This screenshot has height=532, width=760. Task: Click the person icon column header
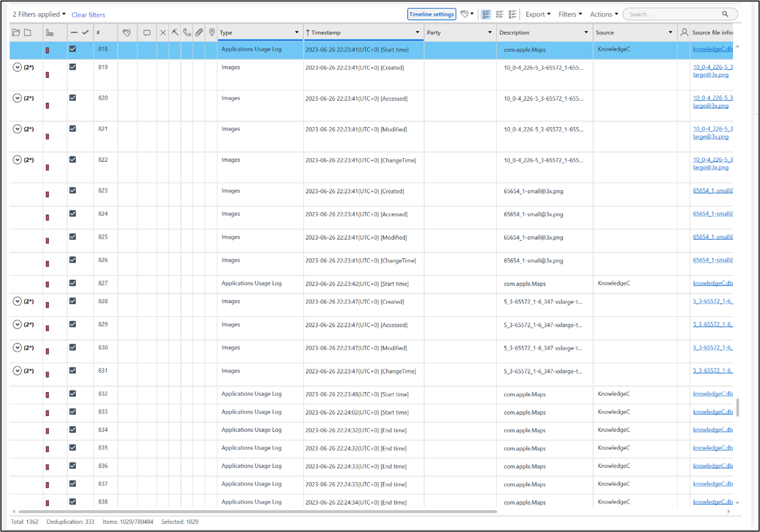(x=684, y=33)
